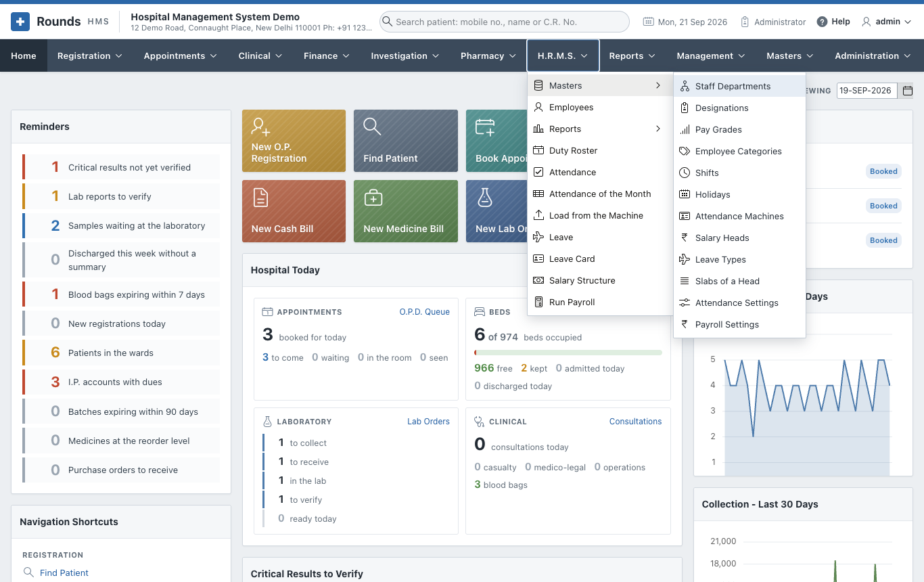This screenshot has height=582, width=924.
Task: Click the Attendance Settings sliders icon
Action: (x=685, y=303)
